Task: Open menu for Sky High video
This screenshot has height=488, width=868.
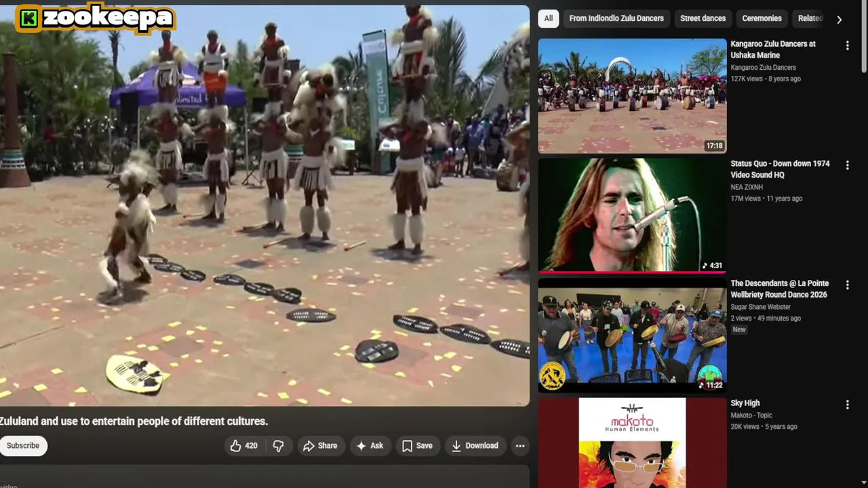Action: [x=847, y=405]
